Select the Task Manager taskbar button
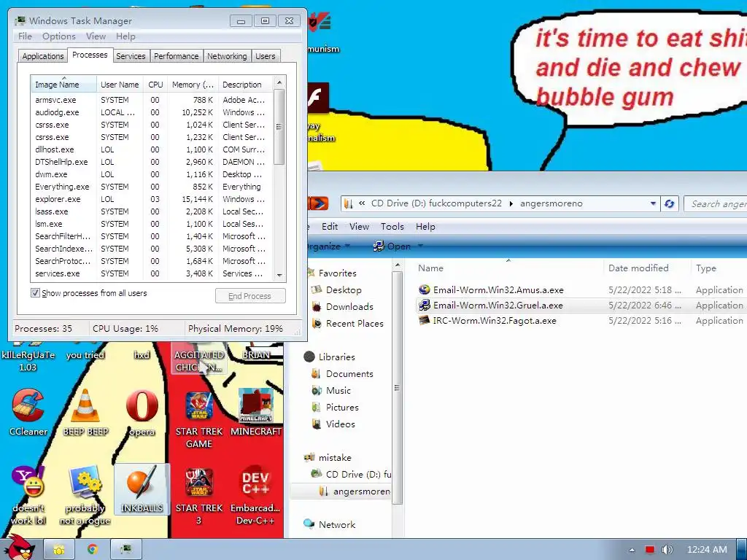Image resolution: width=747 pixels, height=560 pixels. click(x=125, y=550)
